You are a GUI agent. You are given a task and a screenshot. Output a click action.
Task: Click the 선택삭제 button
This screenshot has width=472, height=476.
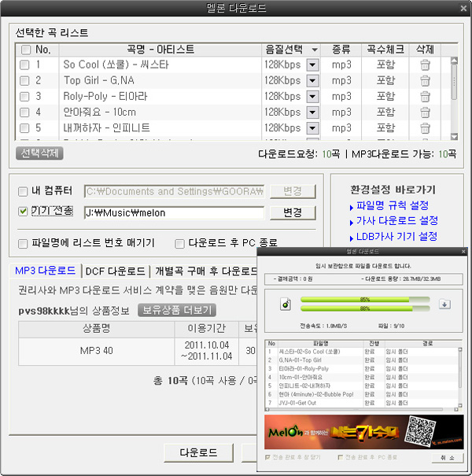click(x=39, y=153)
